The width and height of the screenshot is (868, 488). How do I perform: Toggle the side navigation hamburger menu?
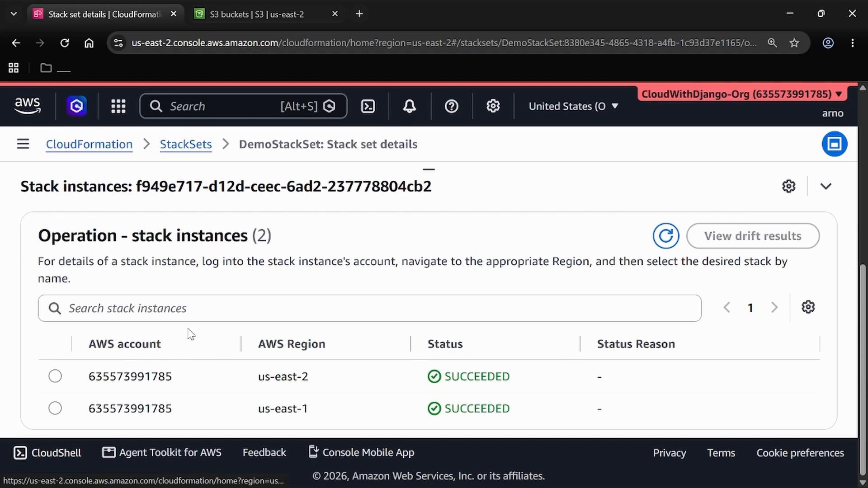(23, 144)
